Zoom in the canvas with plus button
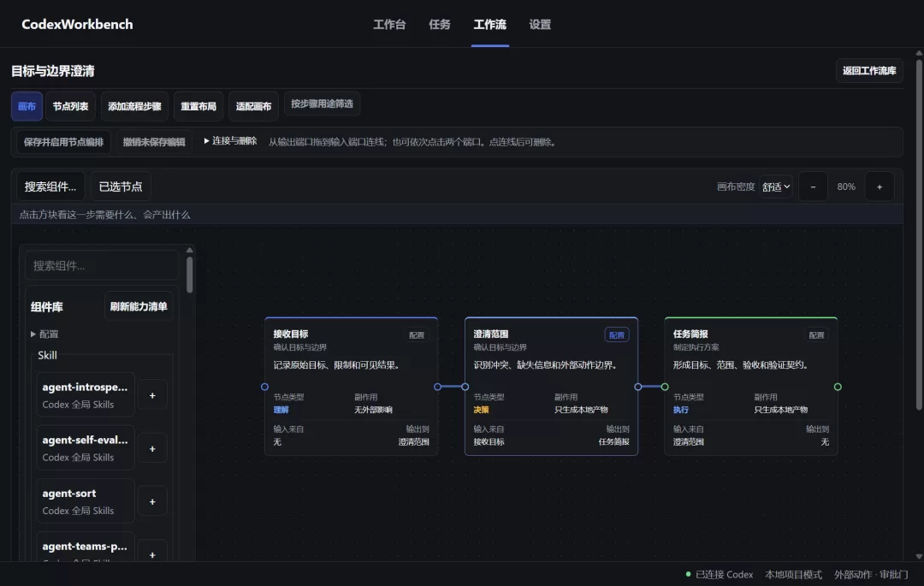This screenshot has width=924, height=586. tap(880, 186)
